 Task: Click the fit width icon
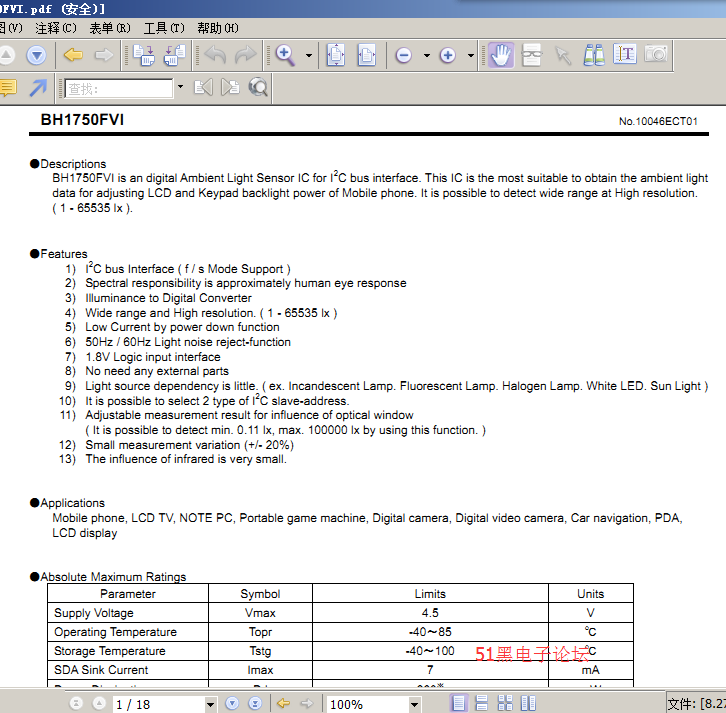coord(367,55)
